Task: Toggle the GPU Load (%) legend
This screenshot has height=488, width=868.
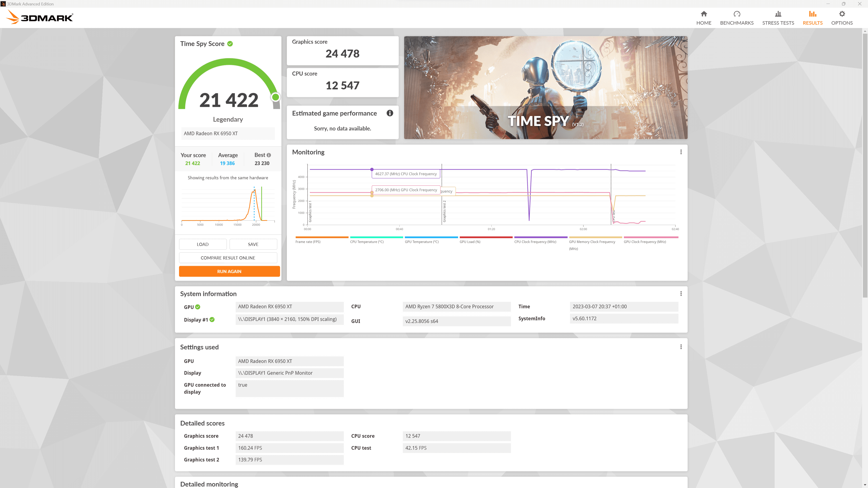Action: coord(486,240)
